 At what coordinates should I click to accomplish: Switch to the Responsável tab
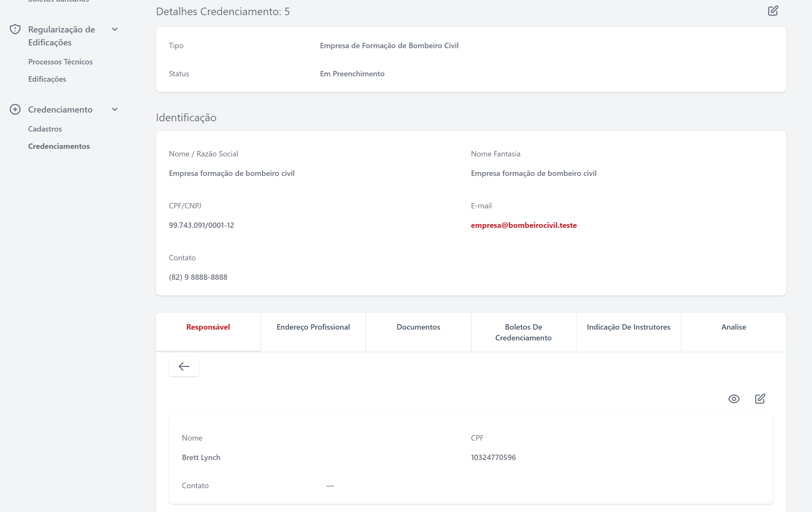point(208,327)
